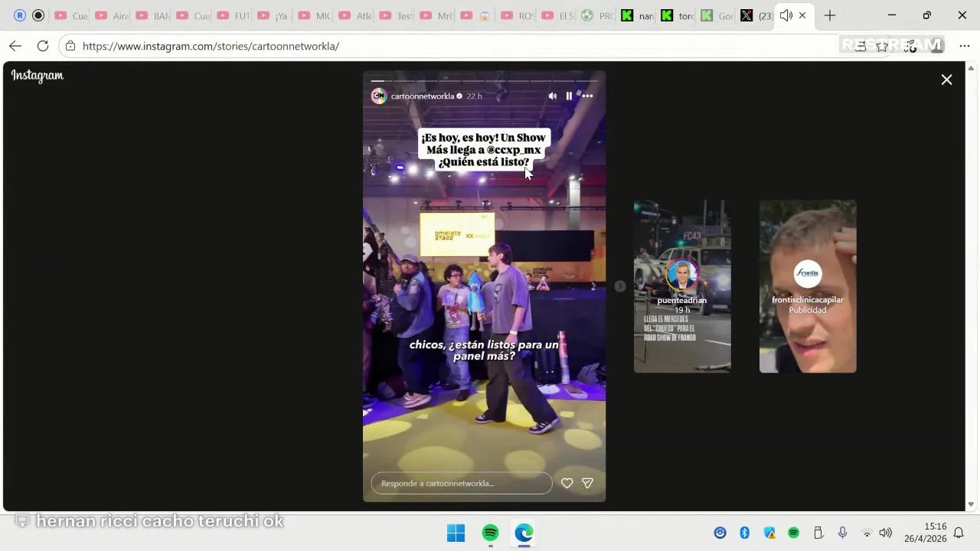Screen dimensions: 980x551
Task: Switch to the 'nan' Kick tab
Action: point(639,15)
